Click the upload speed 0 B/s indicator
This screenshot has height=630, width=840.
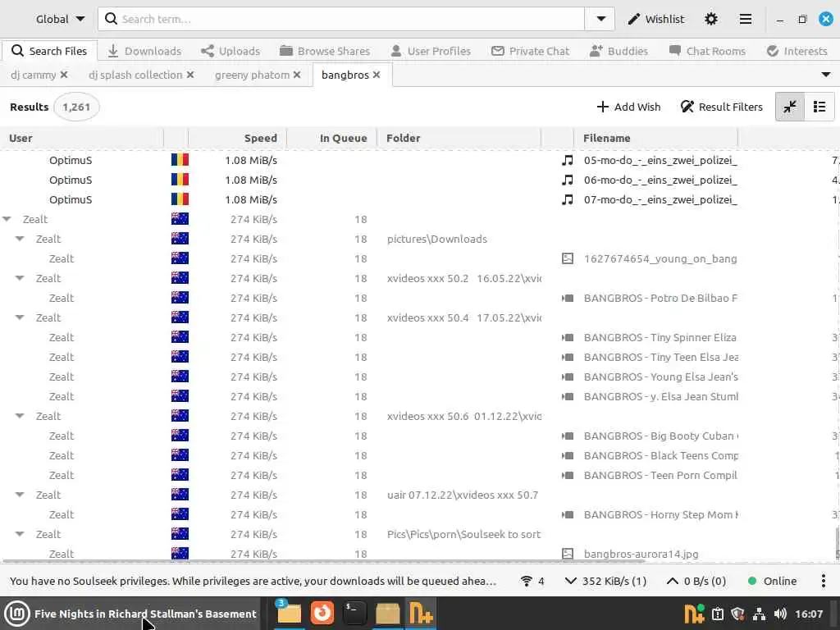coord(696,582)
